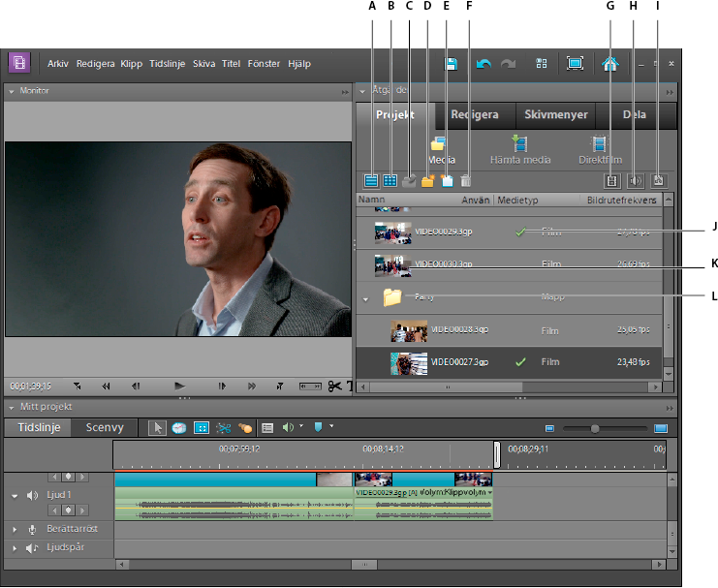Collapse the Ljud 1 track
The height and width of the screenshot is (588, 718).
(x=15, y=496)
